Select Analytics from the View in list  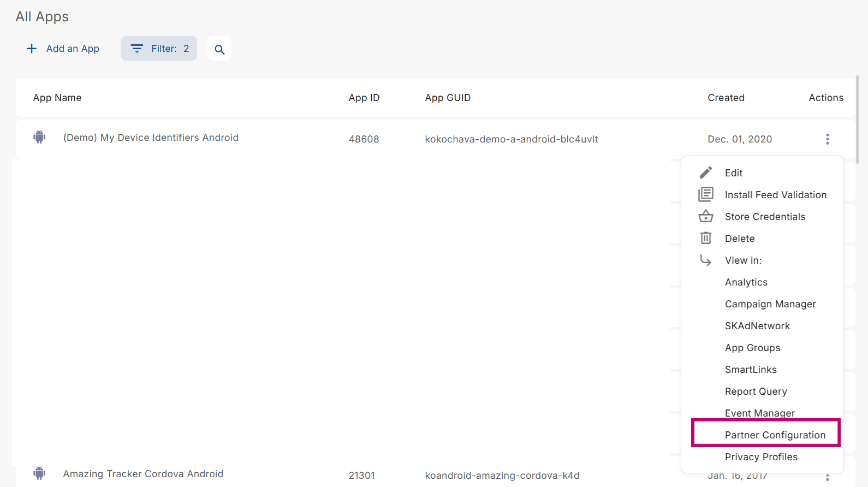746,282
